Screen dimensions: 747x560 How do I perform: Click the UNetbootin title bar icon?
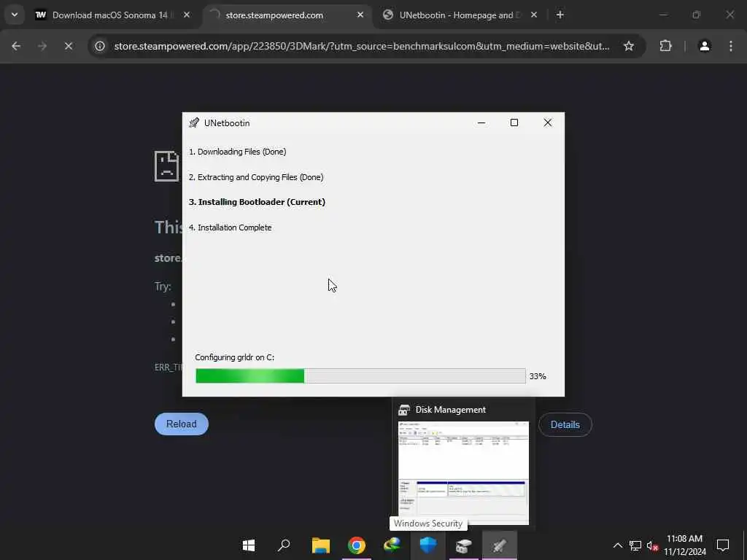coord(194,122)
